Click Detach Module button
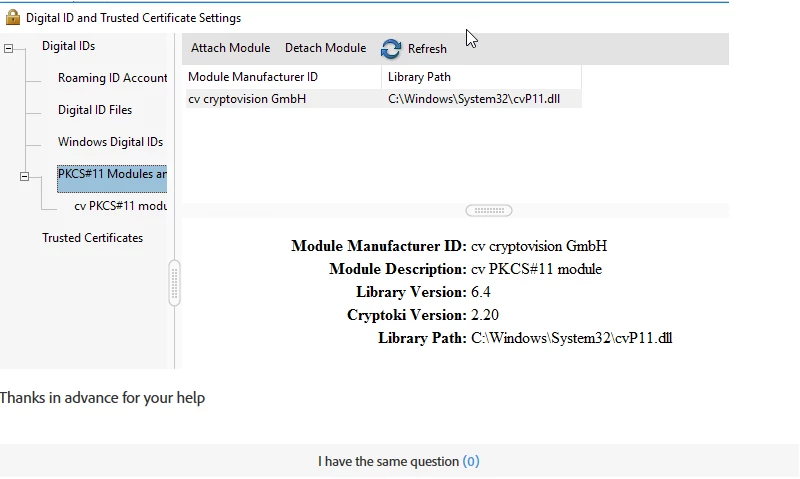 click(326, 48)
